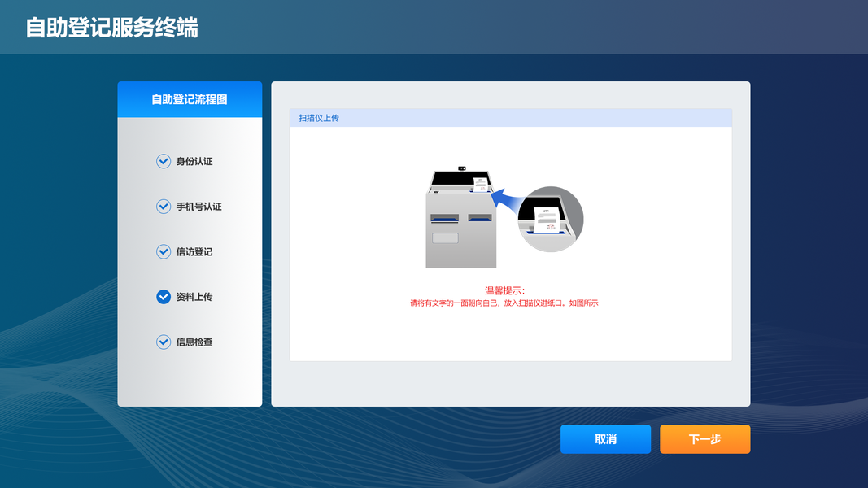Click the 下一步 button
Viewport: 868px width, 488px height.
[704, 438]
